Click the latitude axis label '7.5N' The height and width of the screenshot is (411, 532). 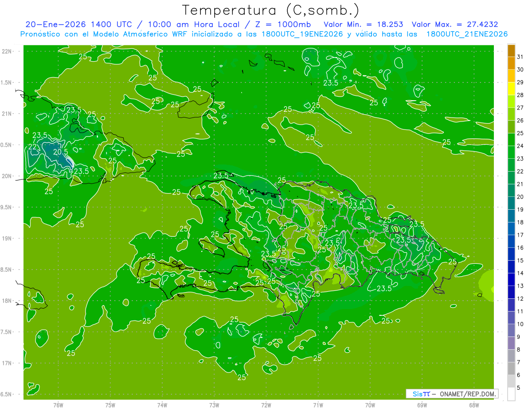[7, 332]
